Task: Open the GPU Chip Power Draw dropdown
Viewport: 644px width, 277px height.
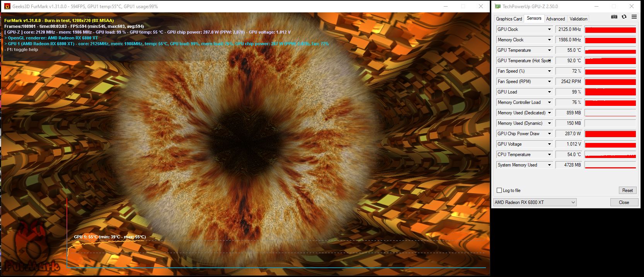Action: click(549, 134)
